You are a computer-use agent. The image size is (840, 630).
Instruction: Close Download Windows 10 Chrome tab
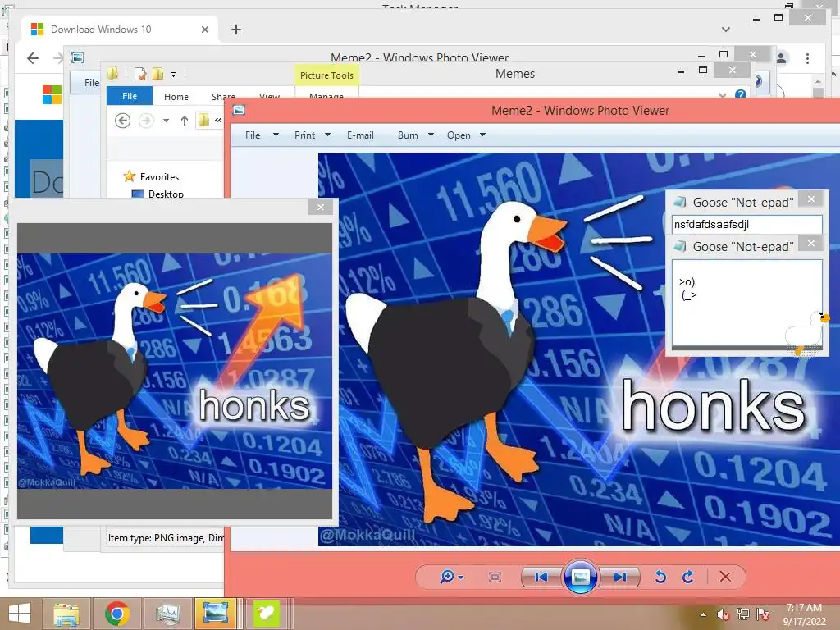(x=204, y=30)
